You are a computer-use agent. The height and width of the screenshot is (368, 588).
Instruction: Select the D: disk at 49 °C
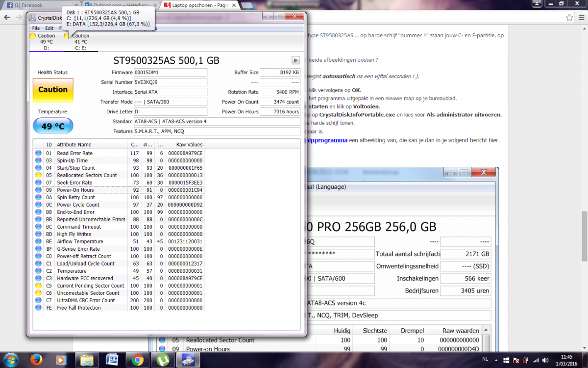46,42
